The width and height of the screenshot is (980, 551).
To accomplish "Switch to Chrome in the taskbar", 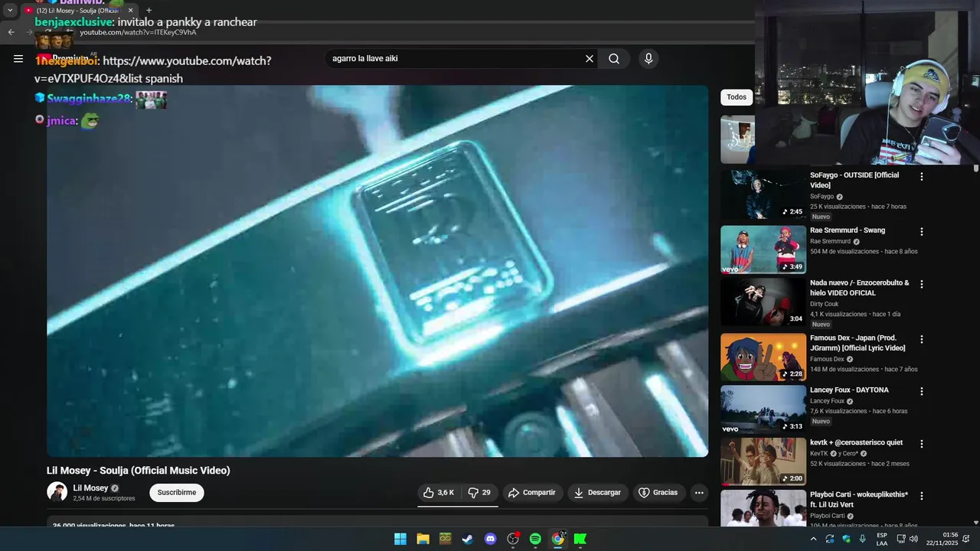I will 558,539.
